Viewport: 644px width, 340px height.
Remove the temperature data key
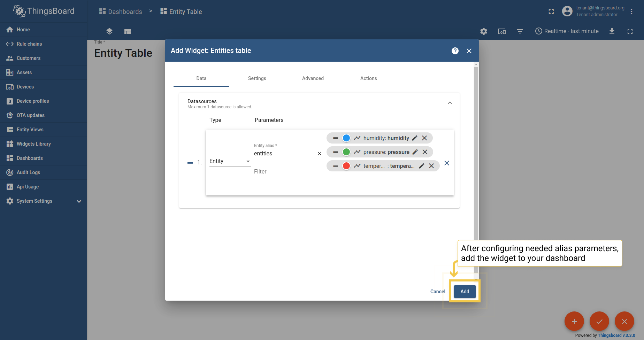(x=431, y=166)
